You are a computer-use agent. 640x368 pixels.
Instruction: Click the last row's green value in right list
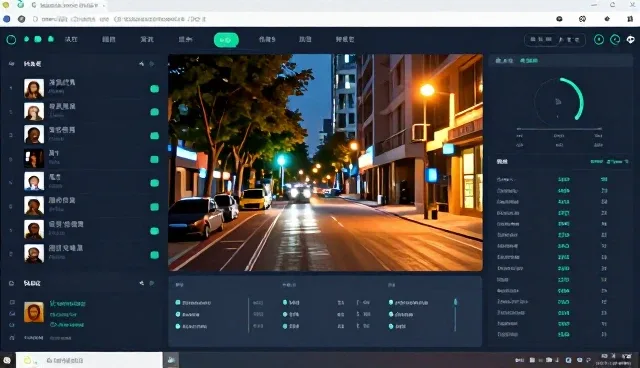[564, 335]
